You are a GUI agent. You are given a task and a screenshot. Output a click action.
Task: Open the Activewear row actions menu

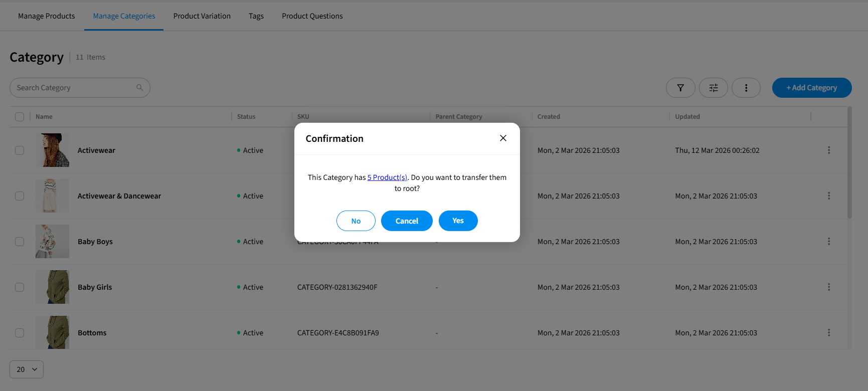[x=828, y=150]
